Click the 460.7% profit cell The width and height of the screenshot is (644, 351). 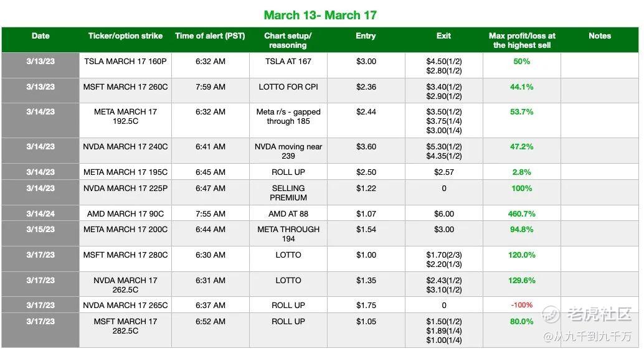[x=522, y=213]
